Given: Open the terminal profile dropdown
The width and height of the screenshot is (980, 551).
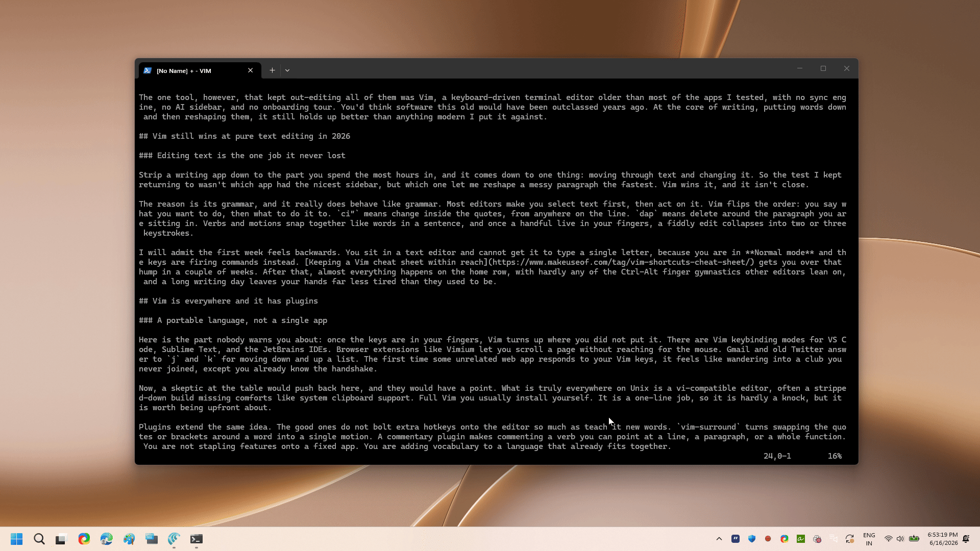Looking at the screenshot, I should coord(287,70).
